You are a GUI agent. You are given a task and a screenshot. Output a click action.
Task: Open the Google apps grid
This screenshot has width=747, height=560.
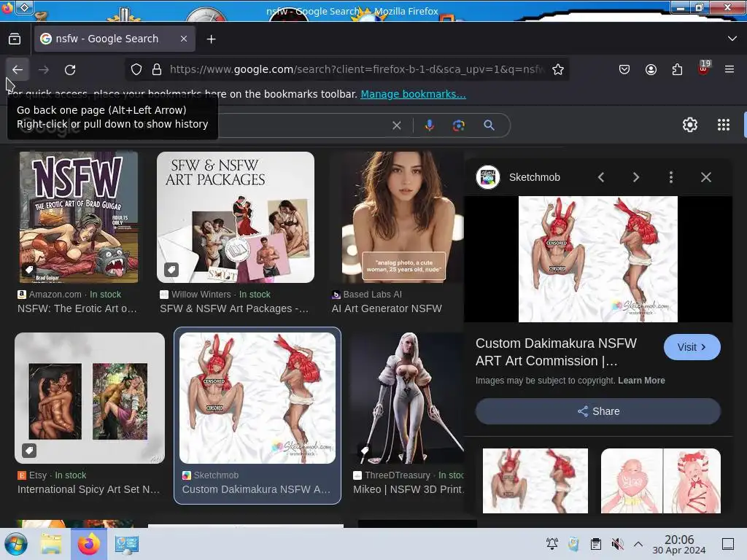coord(724,125)
